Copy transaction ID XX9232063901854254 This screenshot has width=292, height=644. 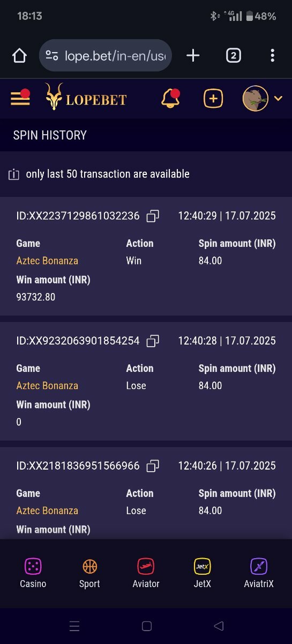tap(153, 341)
